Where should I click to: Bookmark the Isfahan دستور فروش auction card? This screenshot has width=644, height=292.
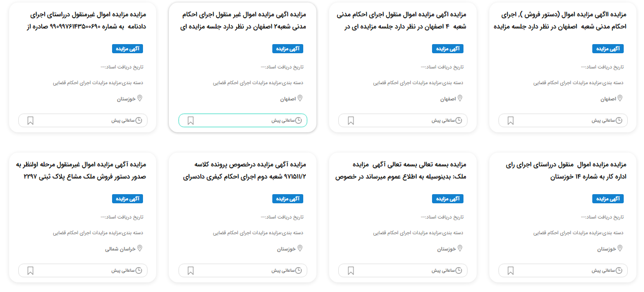[x=511, y=121]
